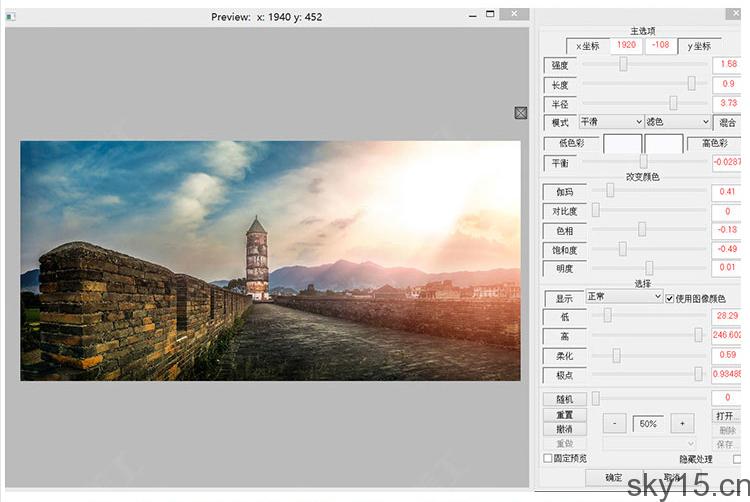Click the x坐标 button
Image resolution: width=750 pixels, height=502 pixels.
(x=587, y=46)
